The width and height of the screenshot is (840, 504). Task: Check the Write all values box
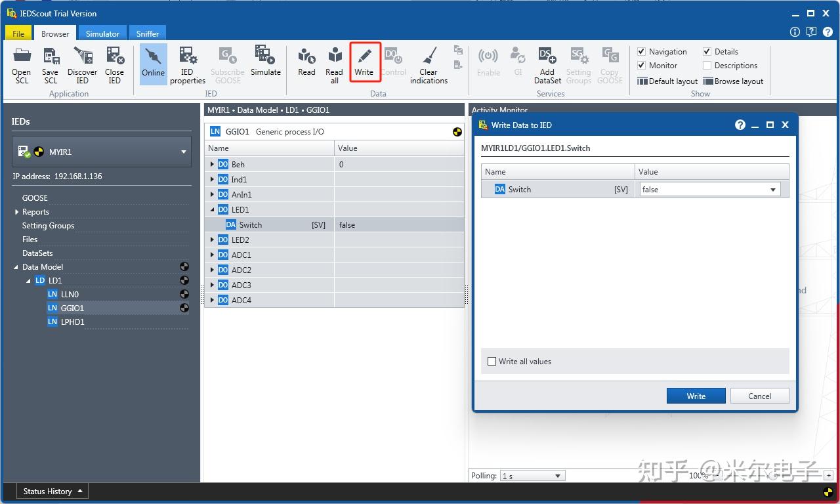tap(492, 362)
